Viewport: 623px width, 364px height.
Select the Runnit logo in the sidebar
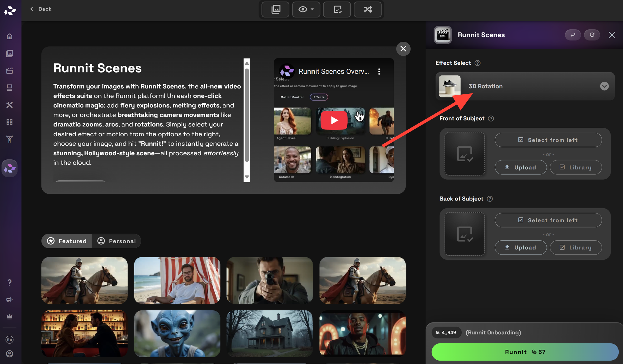[10, 168]
